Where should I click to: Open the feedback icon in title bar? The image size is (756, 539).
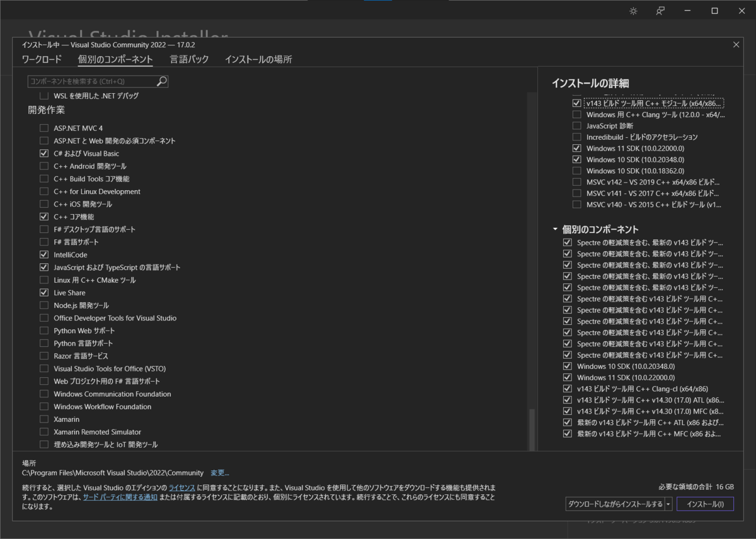pyautogui.click(x=660, y=11)
